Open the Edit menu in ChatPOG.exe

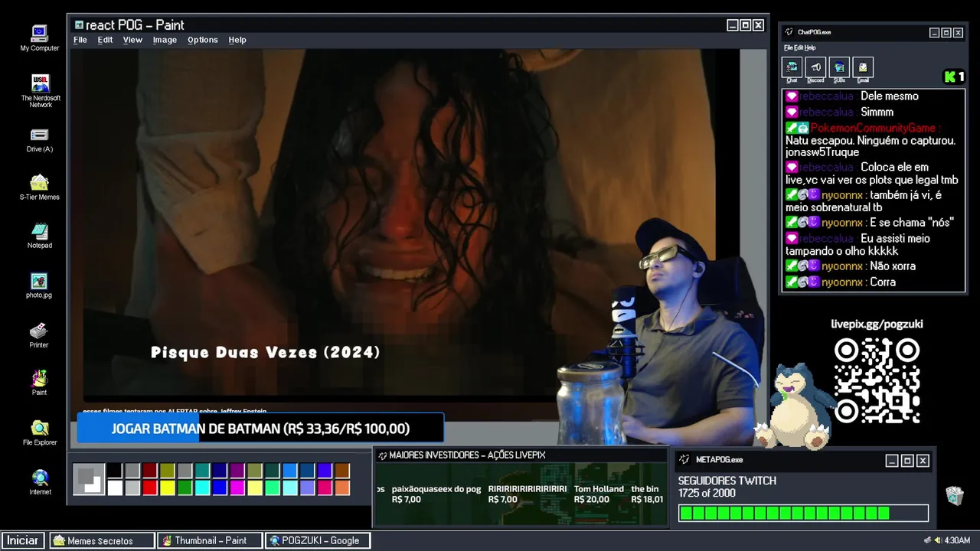click(x=798, y=47)
